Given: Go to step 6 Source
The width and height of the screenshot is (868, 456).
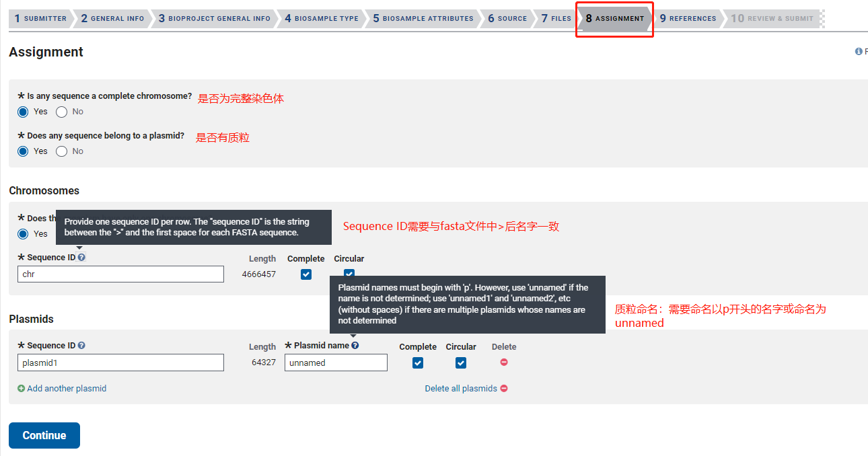Looking at the screenshot, I should [508, 18].
